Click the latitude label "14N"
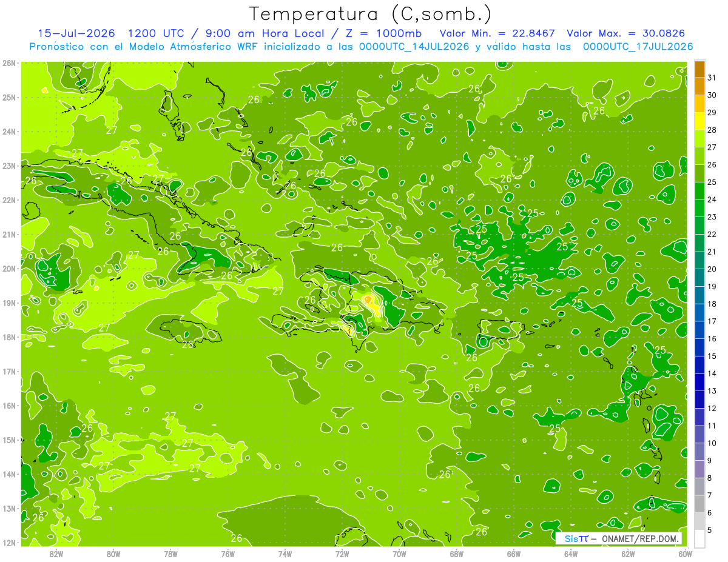Image resolution: width=728 pixels, height=562 pixels. click(x=9, y=474)
